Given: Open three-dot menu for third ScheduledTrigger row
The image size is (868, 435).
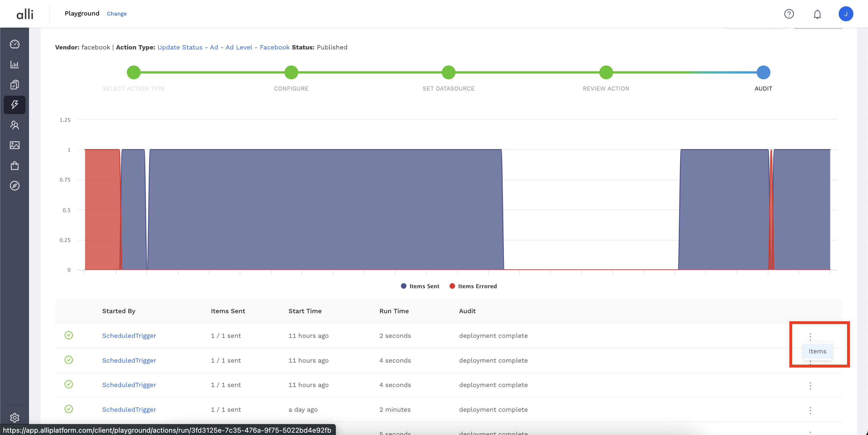Looking at the screenshot, I should pyautogui.click(x=810, y=385).
